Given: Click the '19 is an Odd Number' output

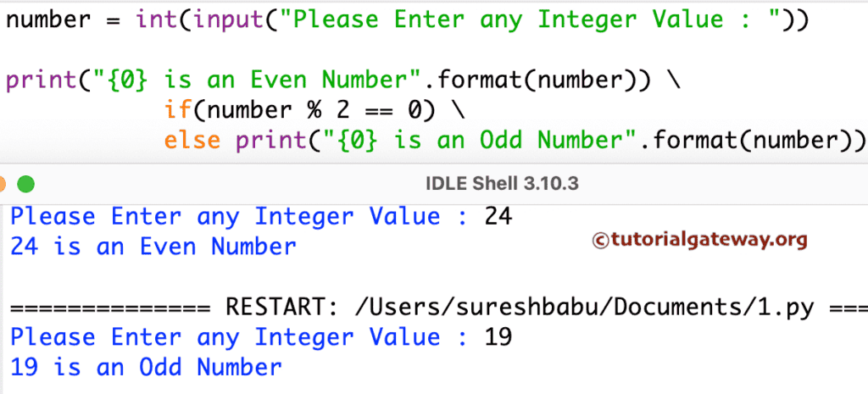Looking at the screenshot, I should pyautogui.click(x=146, y=368).
